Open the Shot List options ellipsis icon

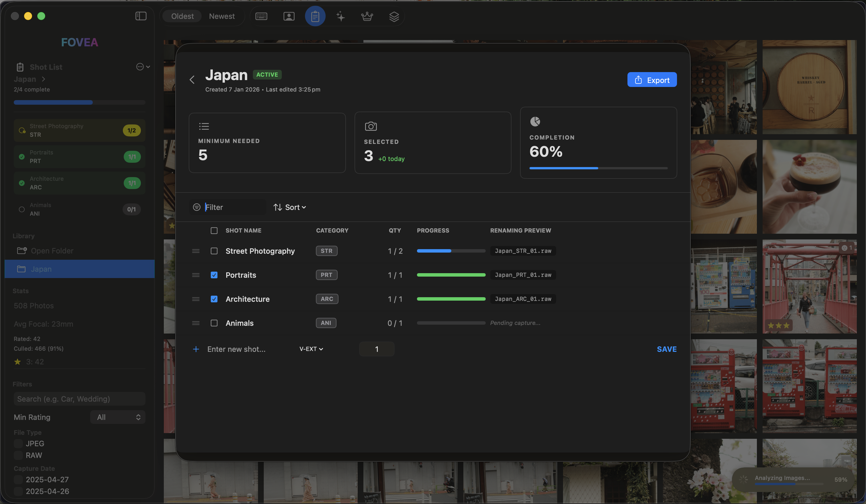click(140, 67)
